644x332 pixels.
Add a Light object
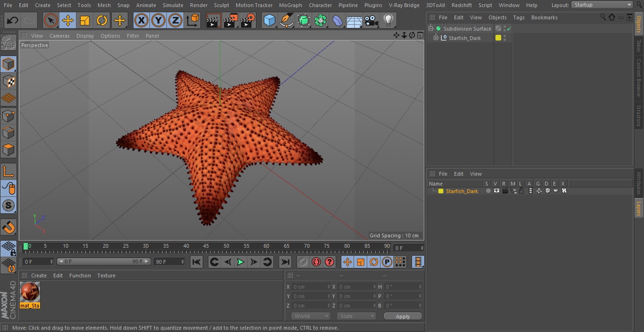click(388, 20)
